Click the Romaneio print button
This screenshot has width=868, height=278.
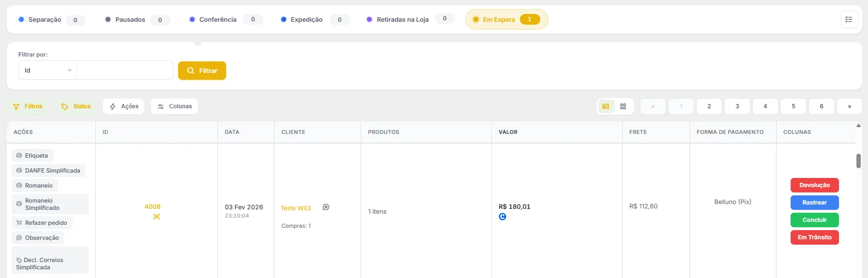[35, 186]
